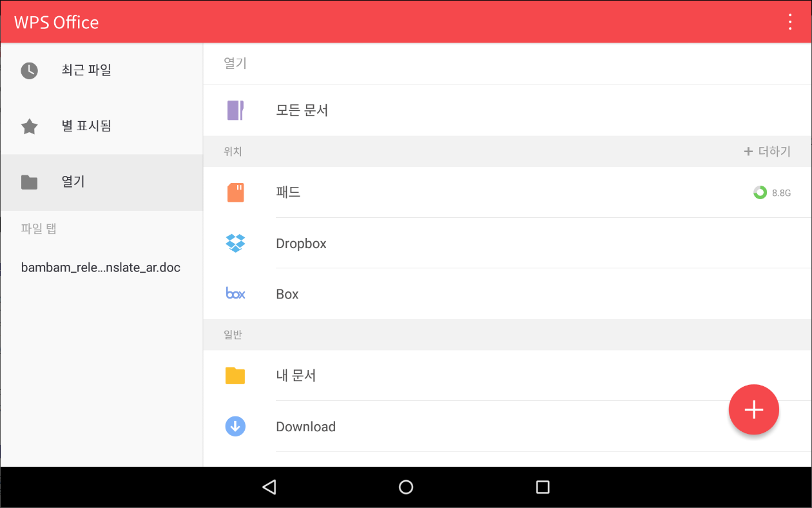Open the 모든 문서 documents icon
This screenshot has height=508, width=812.
[235, 110]
